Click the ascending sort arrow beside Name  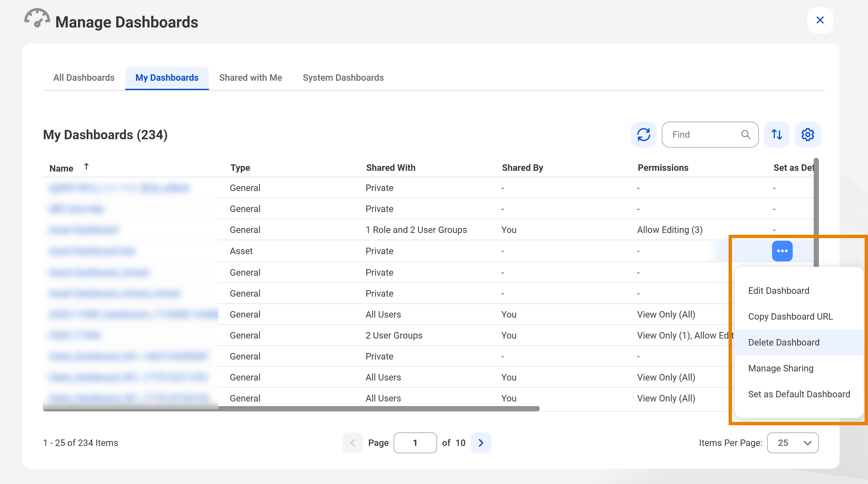coord(86,167)
